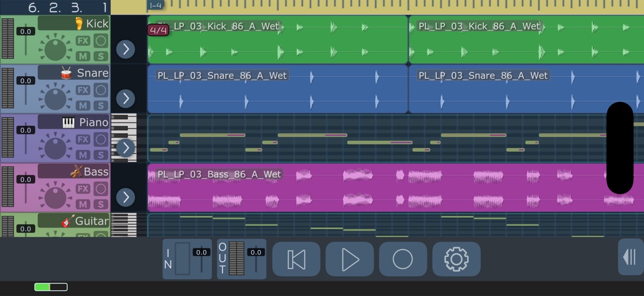Click the Bass track pan knob

[x=56, y=197]
